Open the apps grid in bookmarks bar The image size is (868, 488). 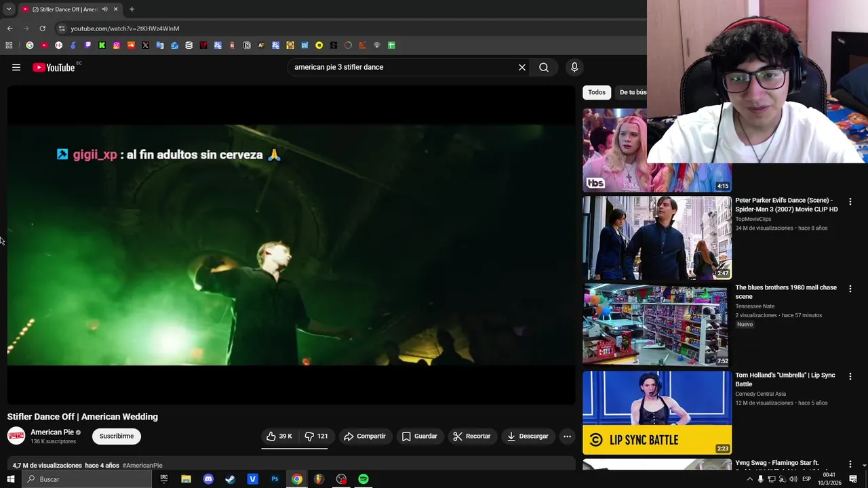pyautogui.click(x=9, y=45)
